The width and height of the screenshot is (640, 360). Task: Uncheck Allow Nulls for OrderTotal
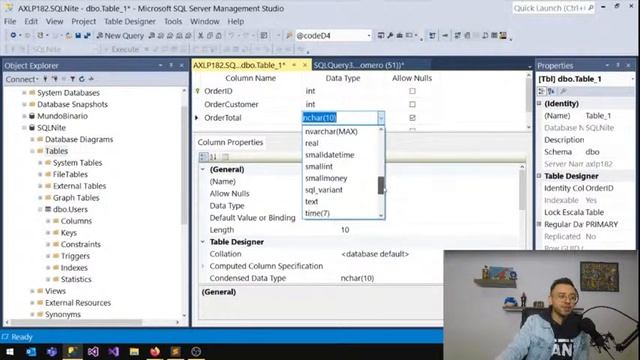(x=412, y=118)
